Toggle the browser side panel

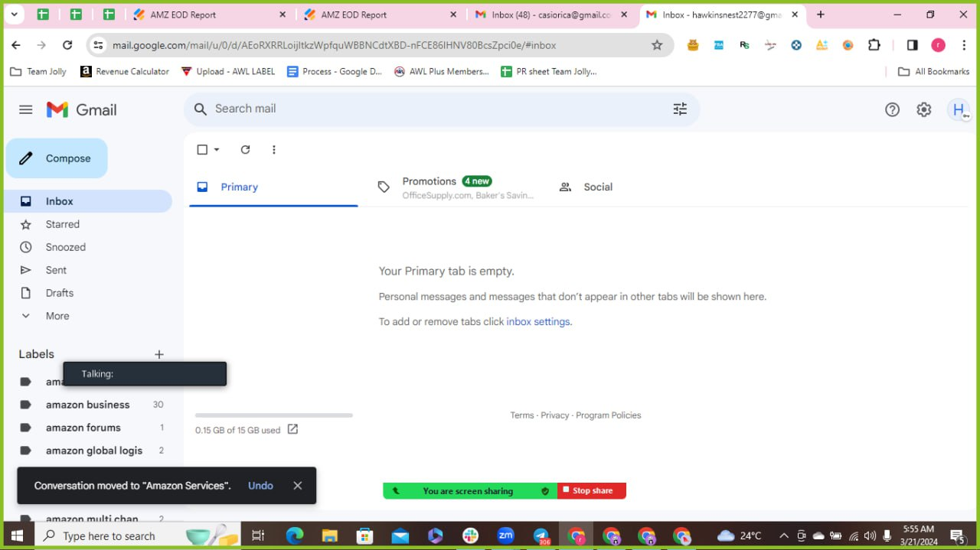pyautogui.click(x=912, y=45)
